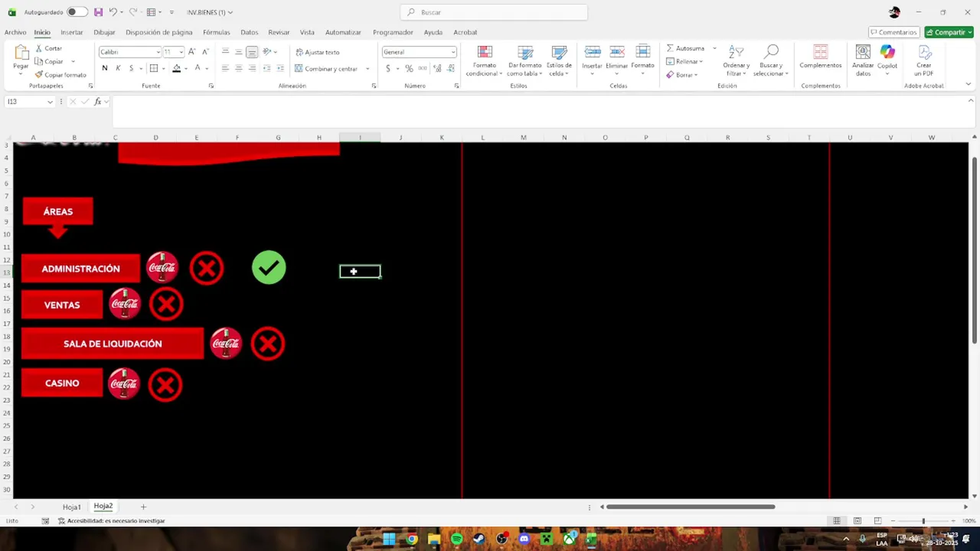This screenshot has height=551, width=980.
Task: Click the Copiar formato paintbrush
Action: (x=38, y=75)
